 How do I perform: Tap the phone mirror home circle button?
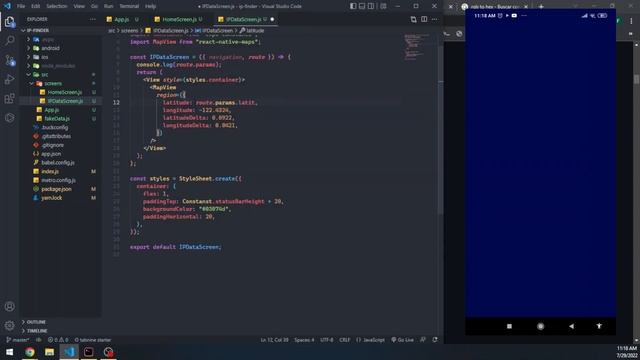pos(540,326)
